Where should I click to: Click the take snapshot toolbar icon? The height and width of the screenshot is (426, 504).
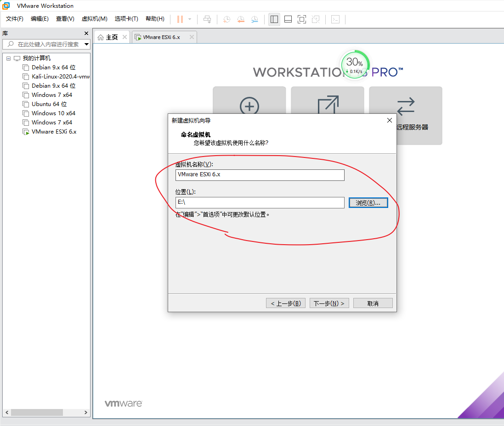pyautogui.click(x=227, y=19)
